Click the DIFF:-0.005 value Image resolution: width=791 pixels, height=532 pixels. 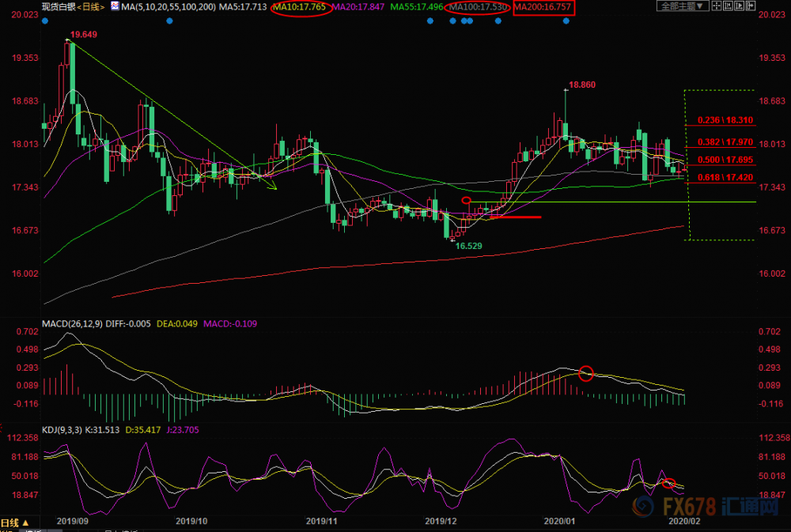click(x=128, y=324)
